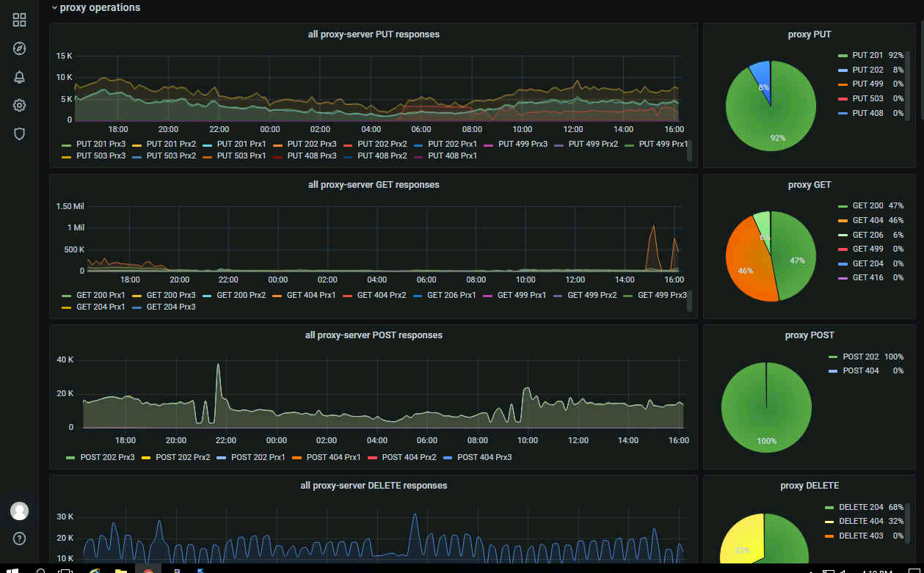The height and width of the screenshot is (573, 924).
Task: Click the GET 404 orange color swatch in proxy GET legend
Action: click(843, 220)
